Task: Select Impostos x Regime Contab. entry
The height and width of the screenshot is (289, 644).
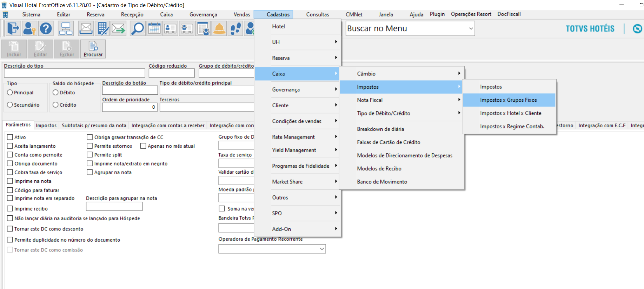Action: click(x=509, y=126)
